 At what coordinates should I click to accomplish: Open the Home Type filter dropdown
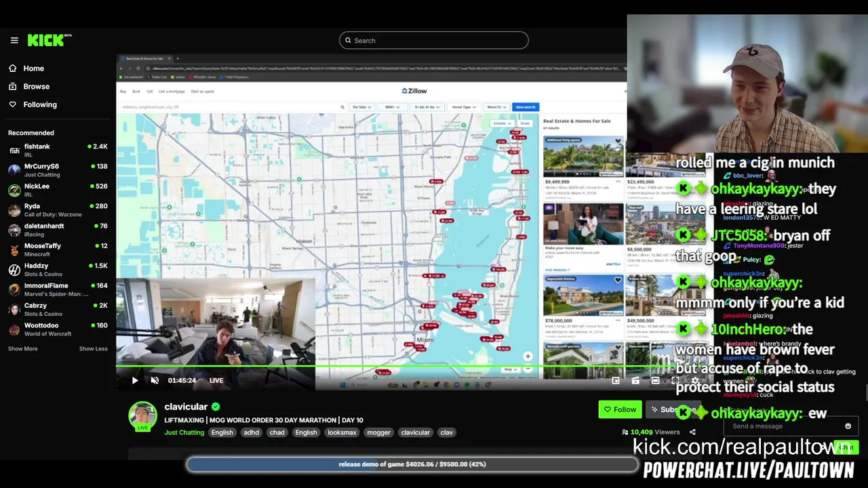point(464,107)
